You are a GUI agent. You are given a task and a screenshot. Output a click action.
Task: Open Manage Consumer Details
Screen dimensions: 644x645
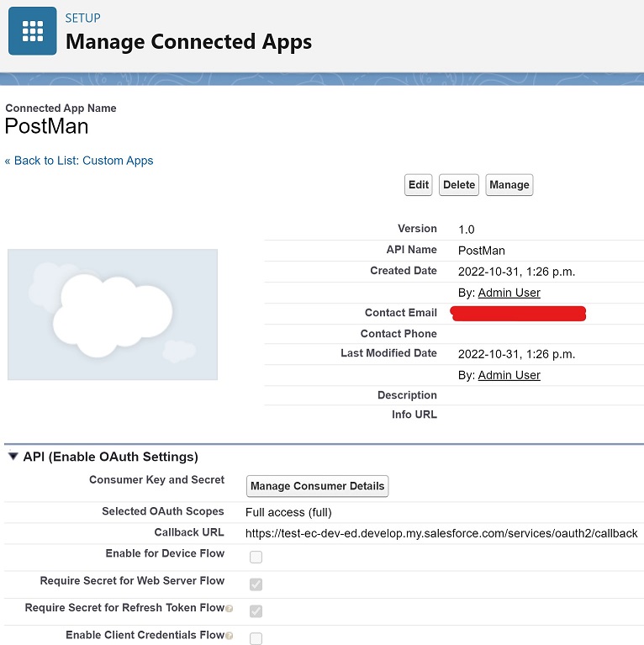(x=317, y=486)
